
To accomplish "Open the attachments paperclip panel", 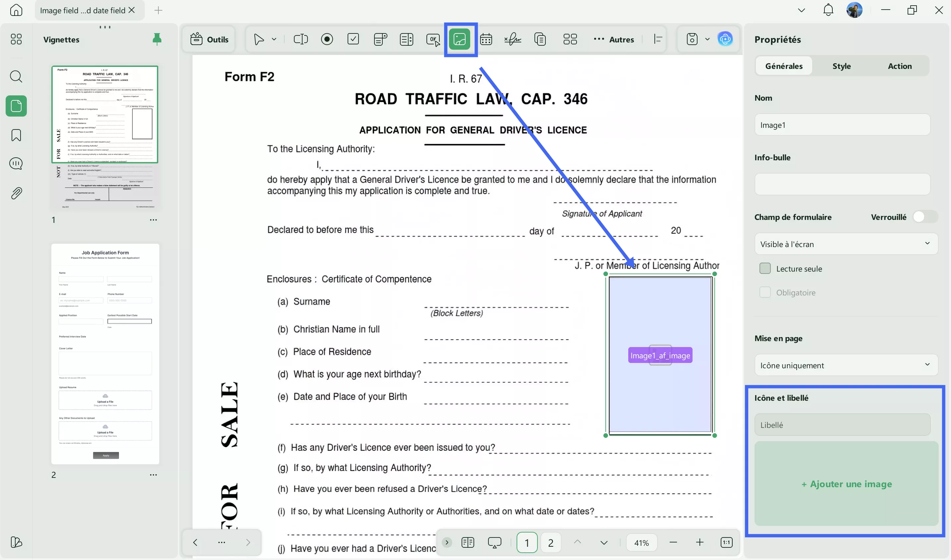I will click(x=16, y=193).
